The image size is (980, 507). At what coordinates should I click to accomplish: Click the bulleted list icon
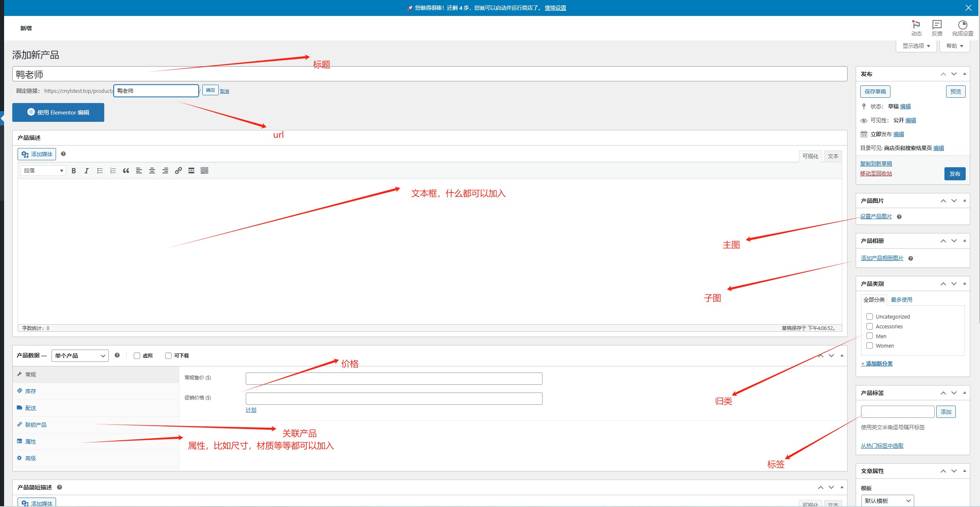[100, 171]
